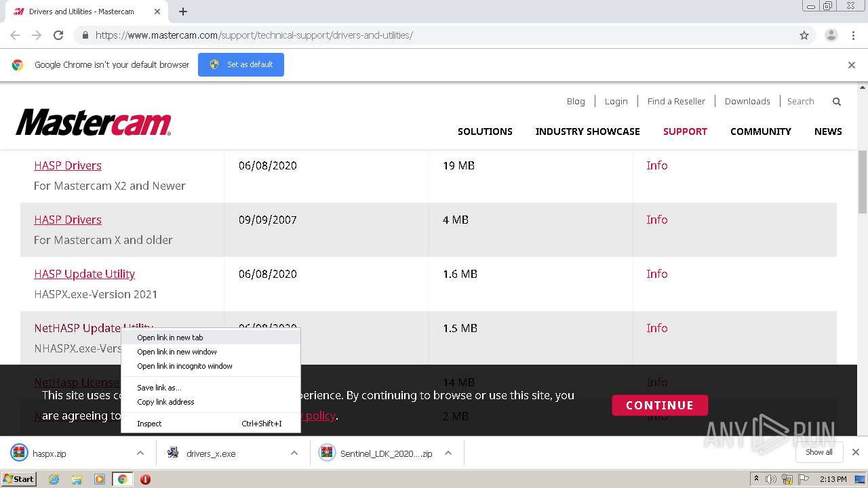Click the browser forward arrow
The width and height of the screenshot is (868, 488).
37,35
